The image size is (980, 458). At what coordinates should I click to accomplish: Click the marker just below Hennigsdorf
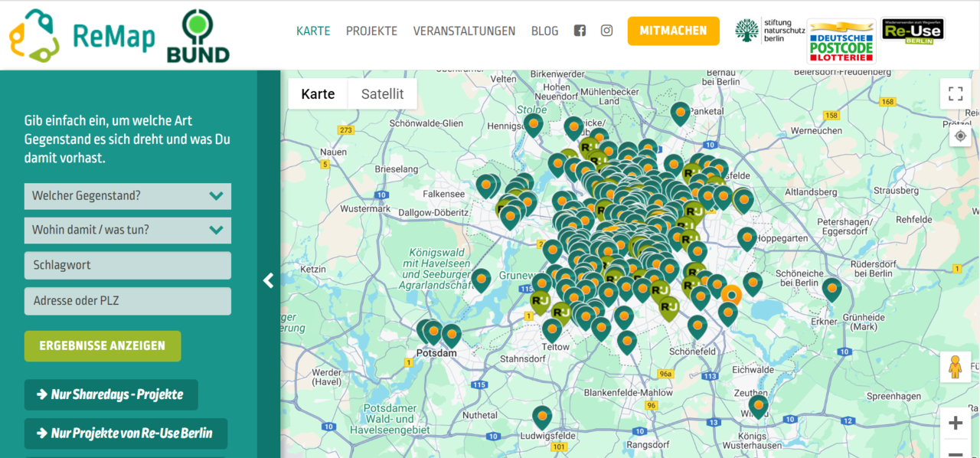pyautogui.click(x=533, y=125)
